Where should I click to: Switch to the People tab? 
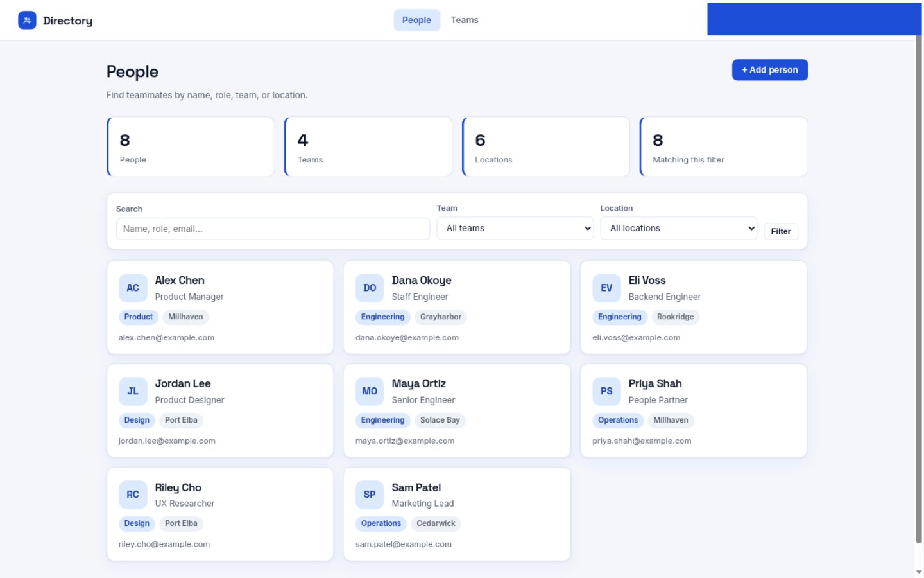coord(416,20)
